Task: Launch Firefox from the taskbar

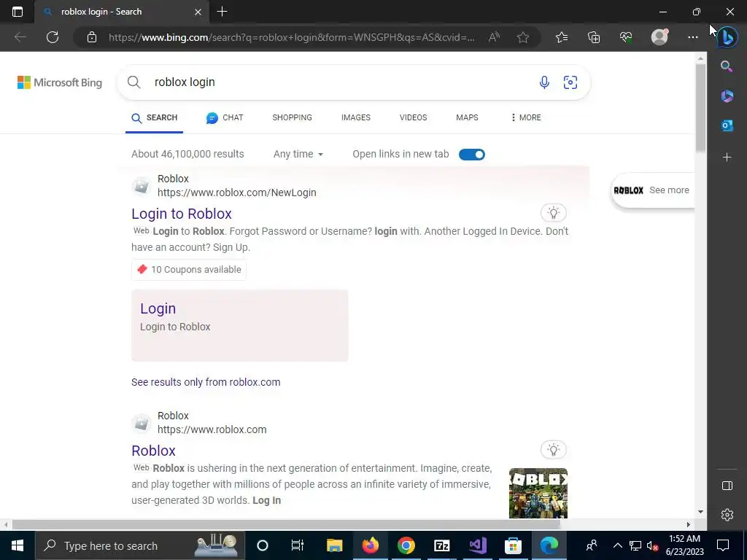Action: [x=370, y=545]
